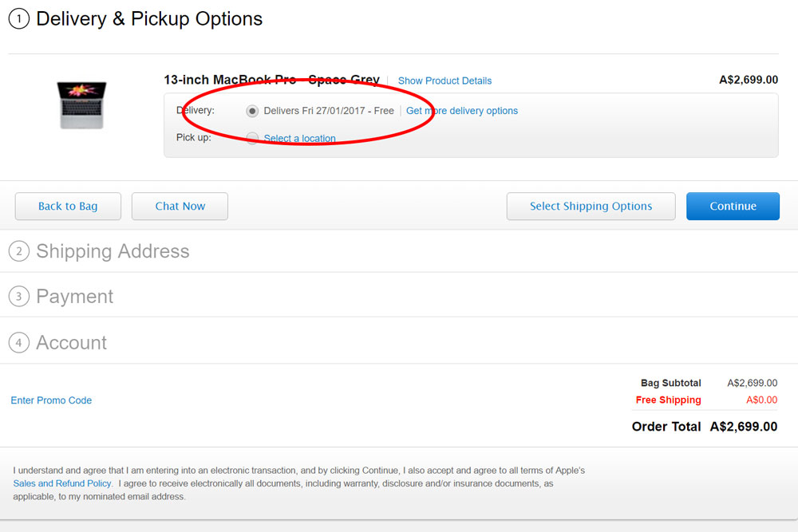Click the MacBook Pro product thumbnail

pos(82,105)
